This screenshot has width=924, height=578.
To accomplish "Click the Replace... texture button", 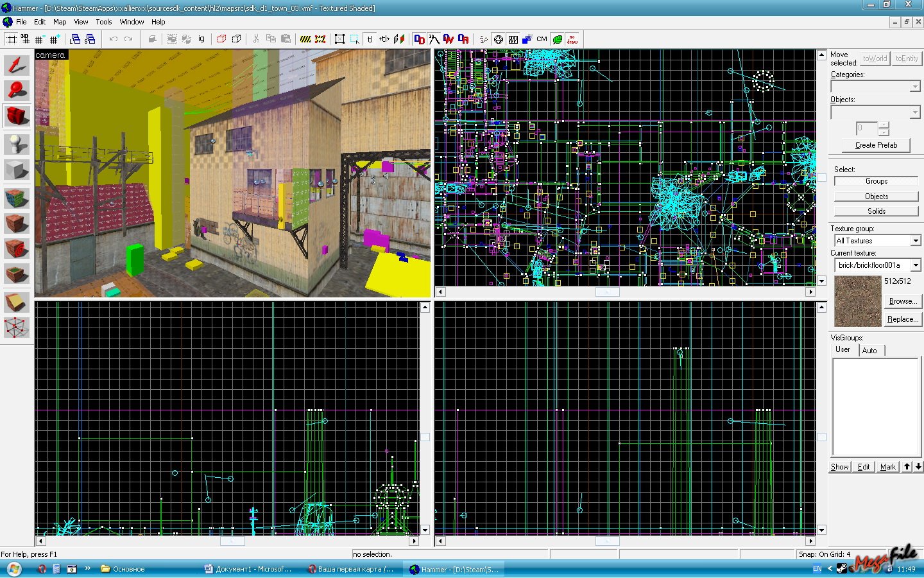I will [x=902, y=319].
